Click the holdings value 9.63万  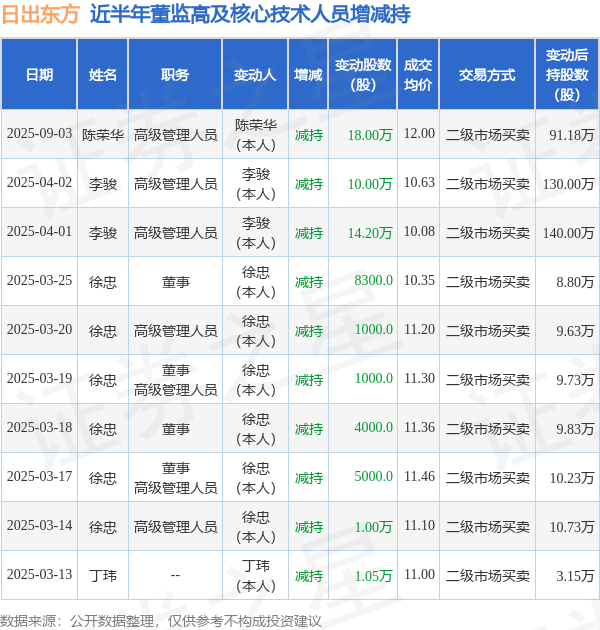coord(575,331)
